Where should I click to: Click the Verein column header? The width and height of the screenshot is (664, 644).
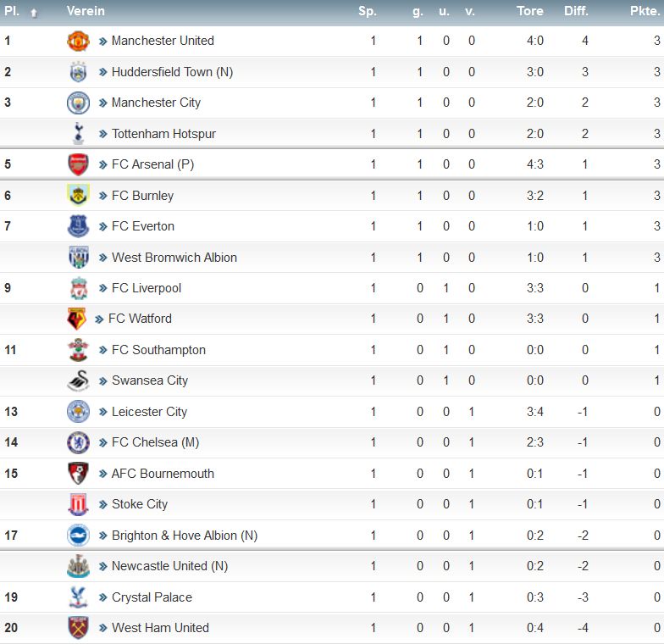click(x=86, y=11)
